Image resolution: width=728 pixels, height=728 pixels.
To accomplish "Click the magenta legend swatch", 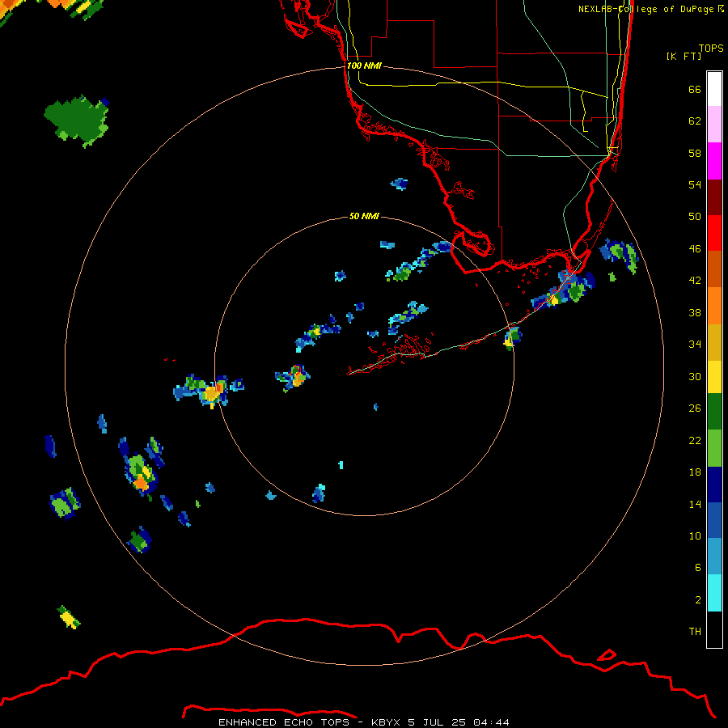I will point(714,161).
